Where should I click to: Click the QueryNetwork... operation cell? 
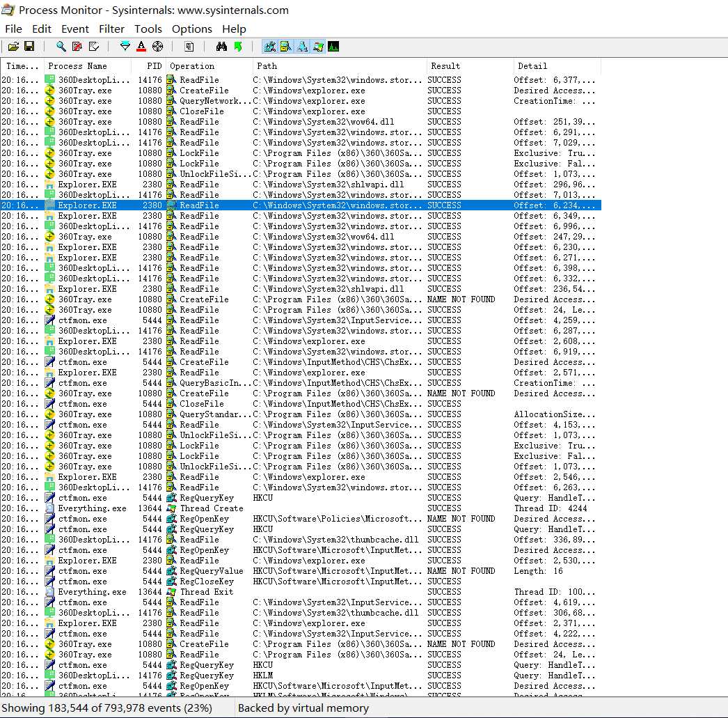point(216,101)
